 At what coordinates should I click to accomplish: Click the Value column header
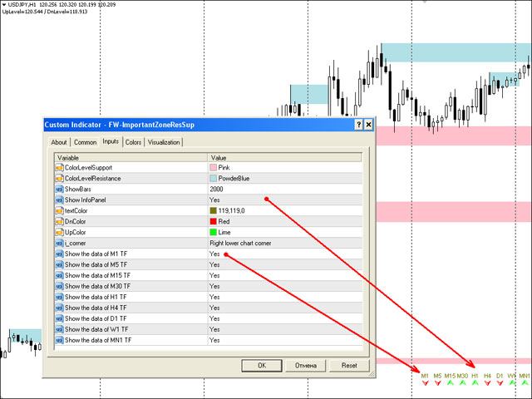[284, 158]
